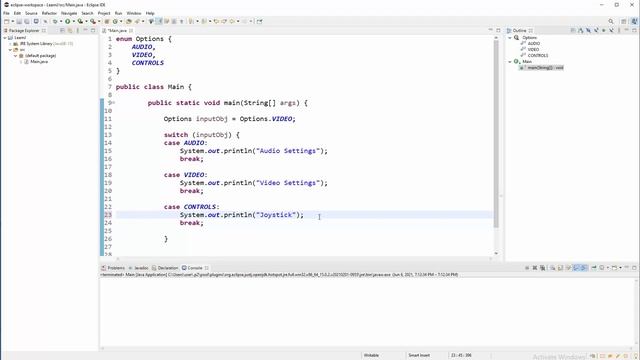
Task: Toggle Hide Local Types in Outline toolbar
Action: [x=611, y=31]
